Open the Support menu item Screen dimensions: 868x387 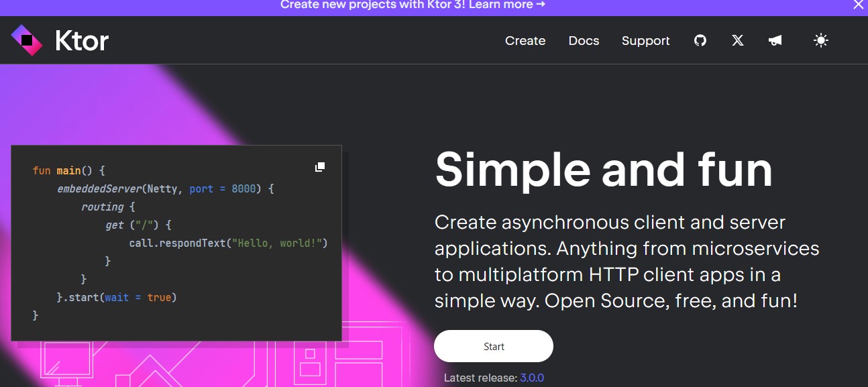coord(645,41)
